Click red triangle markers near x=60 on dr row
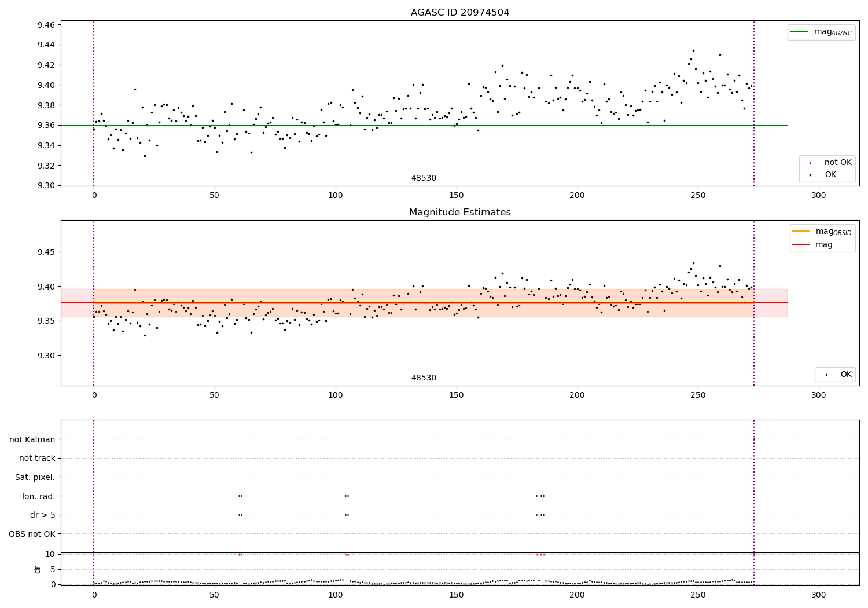 (240, 554)
